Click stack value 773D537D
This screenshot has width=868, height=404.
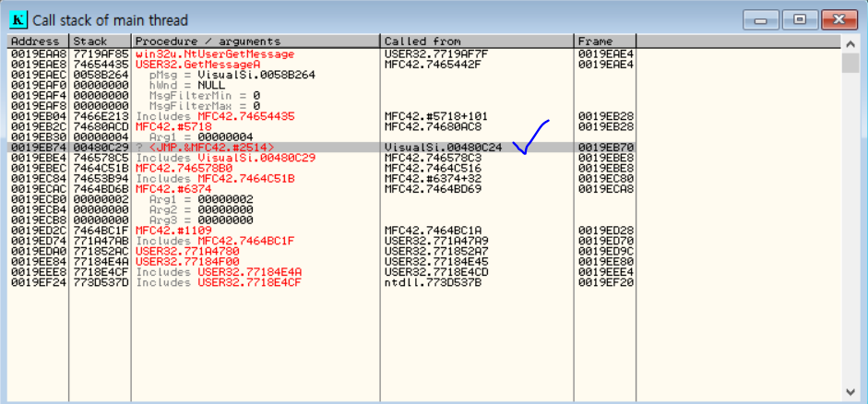[x=101, y=281]
